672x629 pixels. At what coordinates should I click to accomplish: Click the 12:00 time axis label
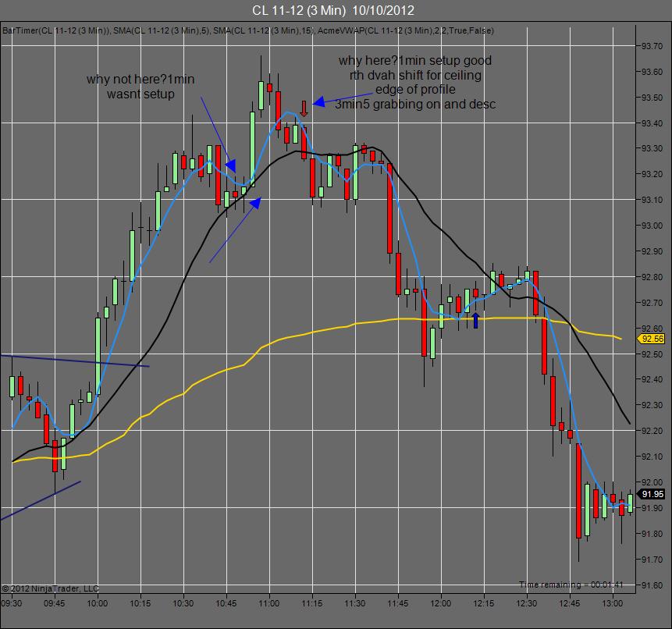(x=440, y=603)
